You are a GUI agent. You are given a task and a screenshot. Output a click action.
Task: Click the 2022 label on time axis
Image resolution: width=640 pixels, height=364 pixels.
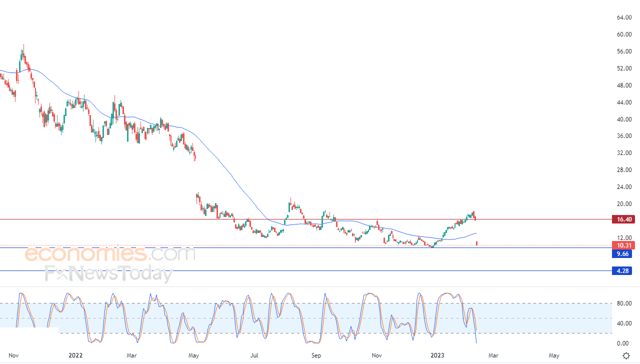(75, 356)
